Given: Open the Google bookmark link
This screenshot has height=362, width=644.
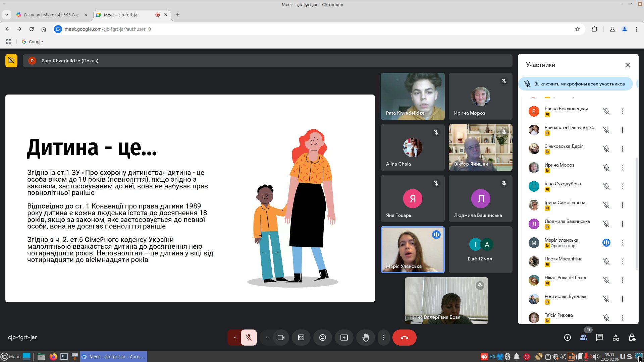Looking at the screenshot, I should point(33,42).
